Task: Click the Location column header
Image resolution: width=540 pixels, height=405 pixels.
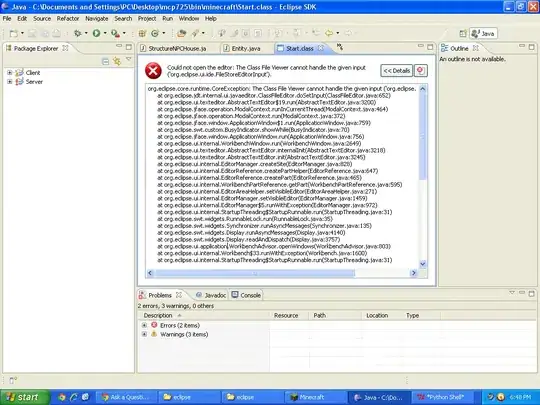Action: 381,315
